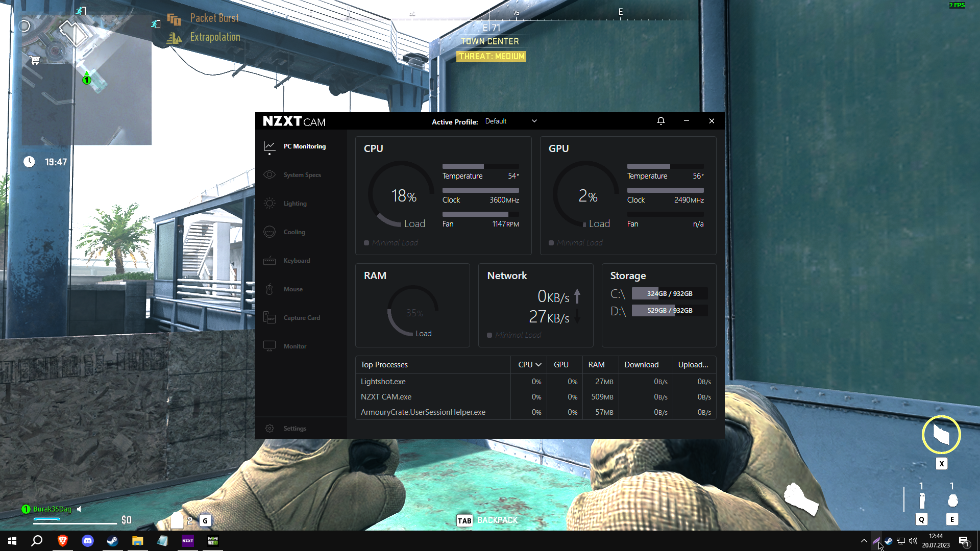The width and height of the screenshot is (980, 551).
Task: Select the Keyboard icon in sidebar
Action: pyautogui.click(x=269, y=261)
